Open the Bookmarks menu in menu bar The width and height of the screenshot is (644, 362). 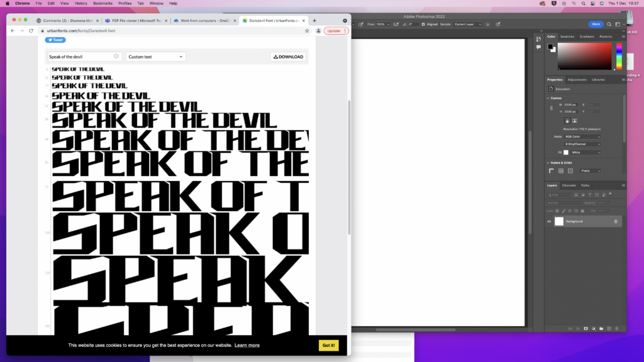103,3
